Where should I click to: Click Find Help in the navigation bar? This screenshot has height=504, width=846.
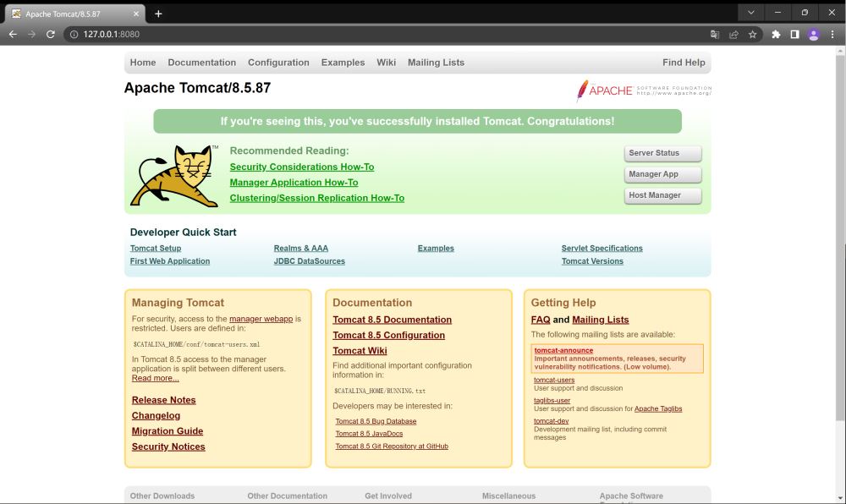(x=684, y=63)
